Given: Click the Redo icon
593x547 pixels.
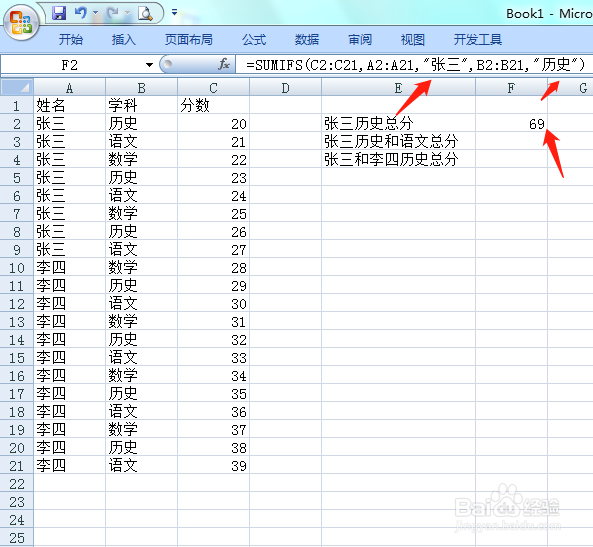Looking at the screenshot, I should 113,13.
